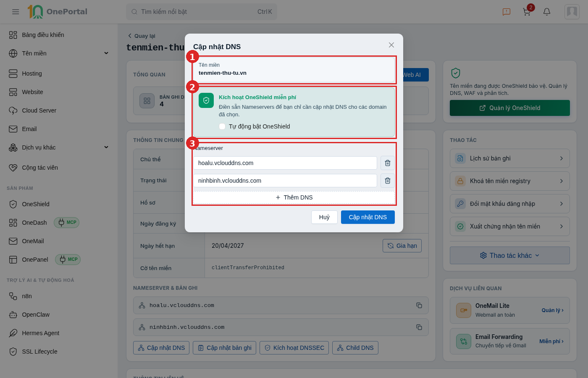Expand the Tên miền sidebar menu
Image resolution: width=588 pixels, height=378 pixels.
click(x=106, y=53)
